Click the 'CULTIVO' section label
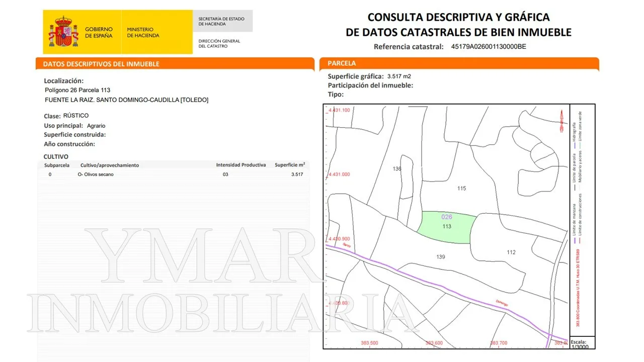Image resolution: width=644 pixels, height=362 pixels. (x=56, y=156)
